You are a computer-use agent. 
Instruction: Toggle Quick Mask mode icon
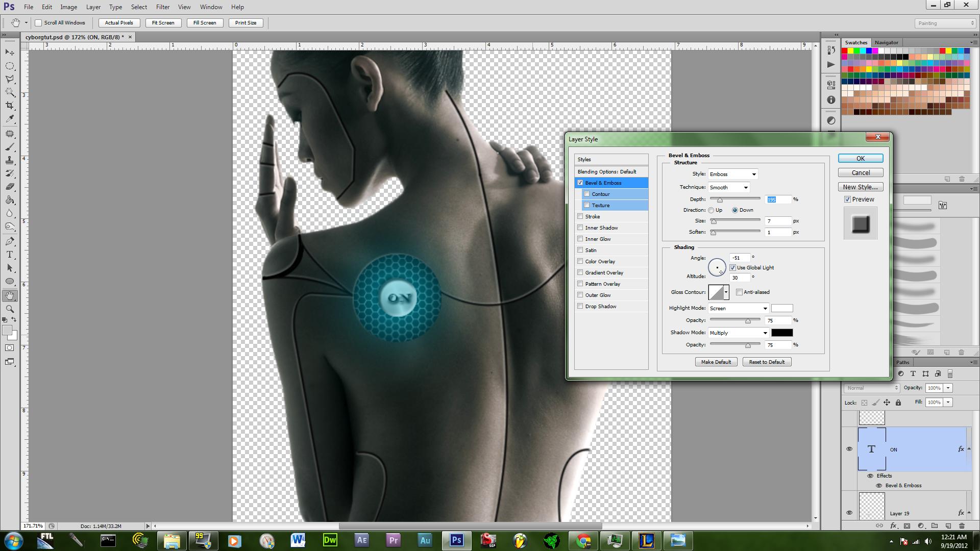click(x=10, y=348)
